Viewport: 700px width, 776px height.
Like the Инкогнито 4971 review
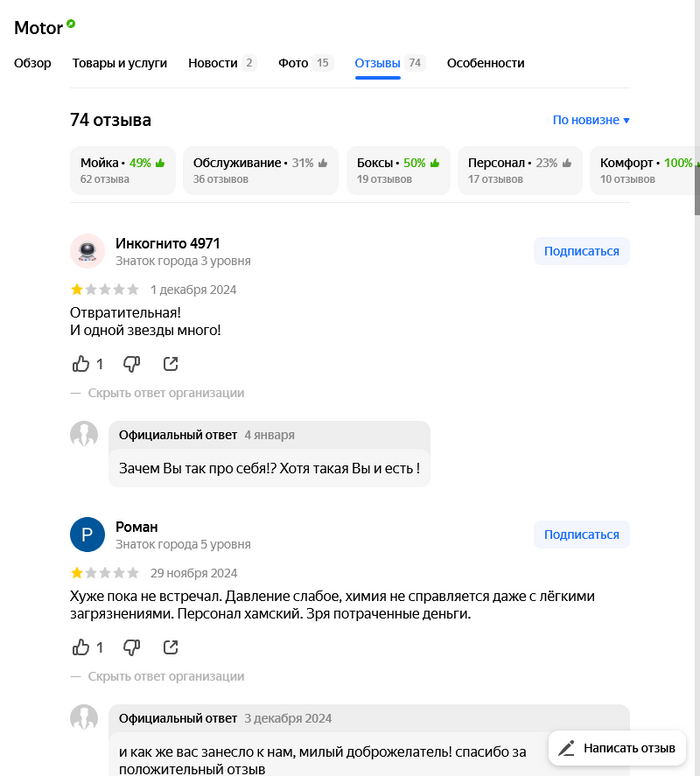(81, 364)
